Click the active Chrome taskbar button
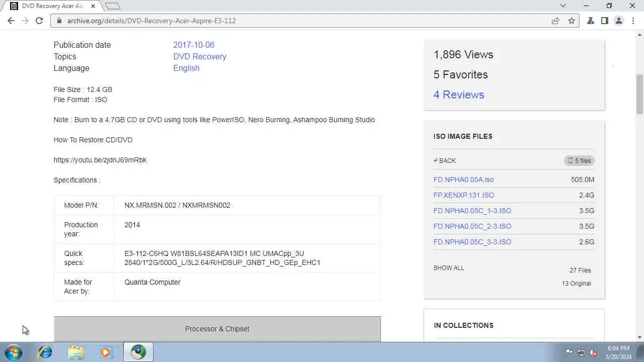This screenshot has width=644, height=362. (x=138, y=352)
